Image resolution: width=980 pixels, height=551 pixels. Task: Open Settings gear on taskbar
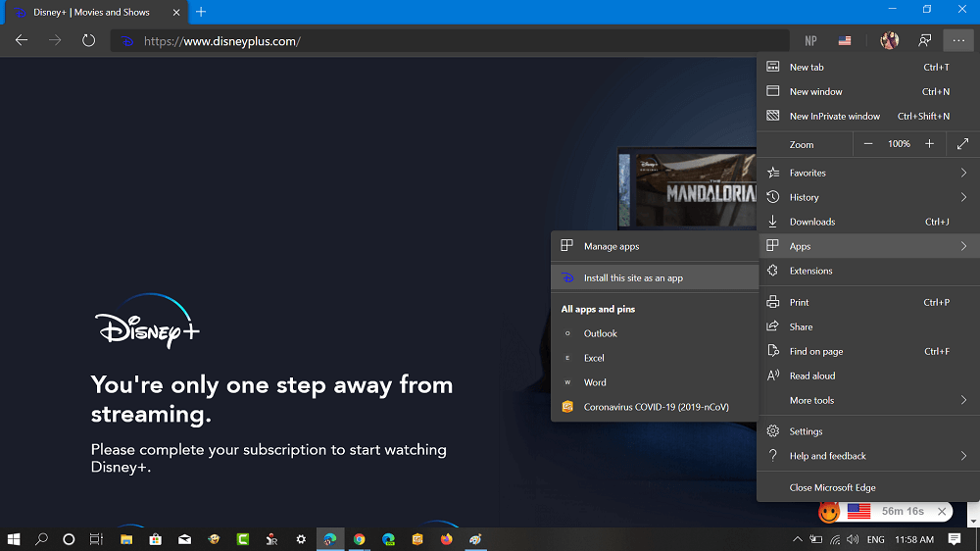(x=301, y=539)
